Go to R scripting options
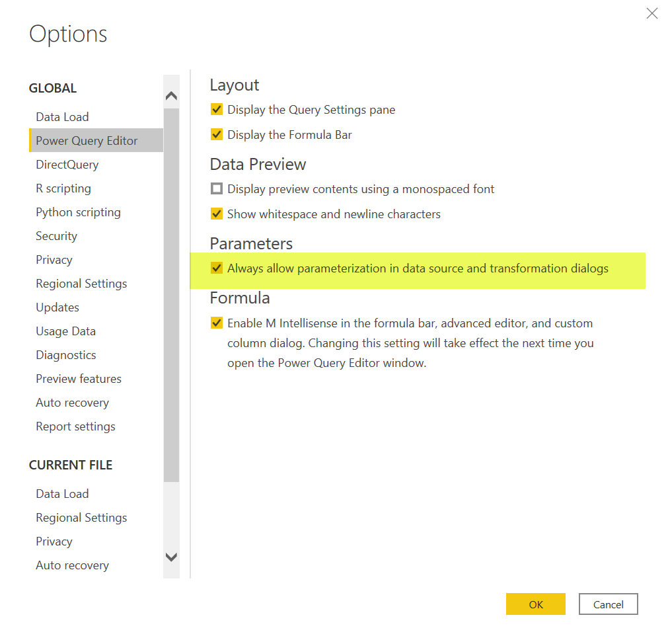The height and width of the screenshot is (644, 668). click(63, 188)
